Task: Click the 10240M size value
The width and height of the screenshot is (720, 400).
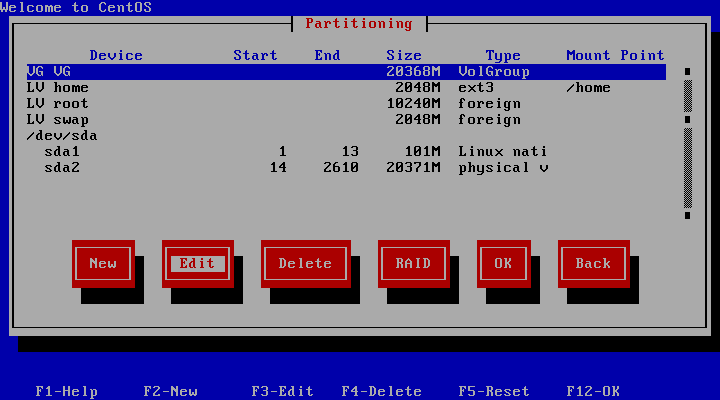Action: click(413, 104)
